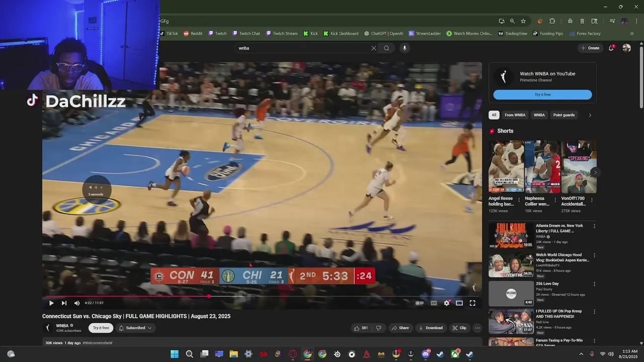The width and height of the screenshot is (644, 362).
Task: Toggle the autoplay switch in player
Action: click(419, 303)
